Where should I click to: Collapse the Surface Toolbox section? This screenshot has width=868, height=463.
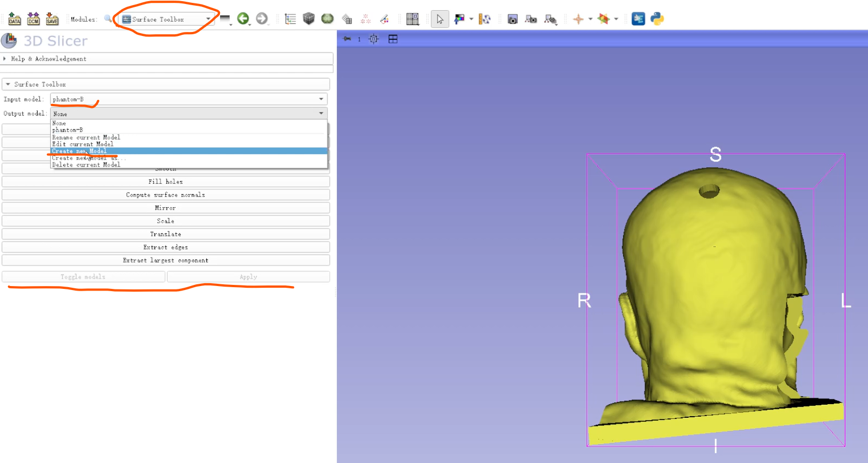click(166, 84)
